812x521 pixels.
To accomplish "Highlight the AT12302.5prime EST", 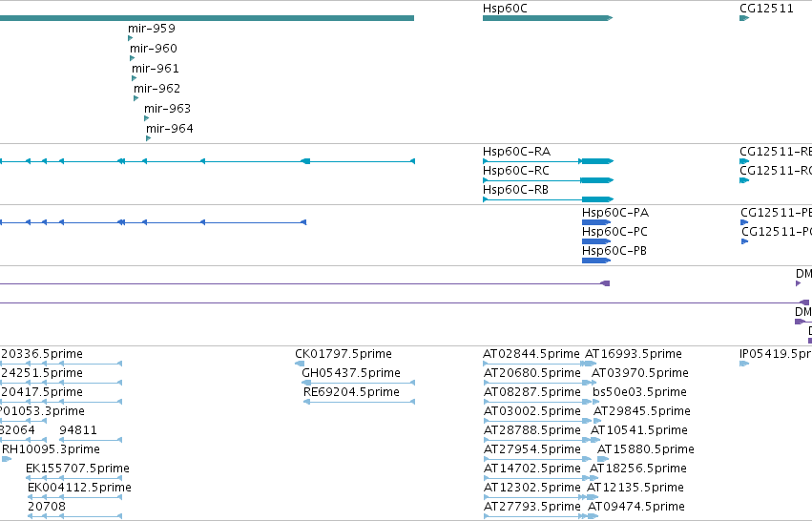I will point(535,498).
